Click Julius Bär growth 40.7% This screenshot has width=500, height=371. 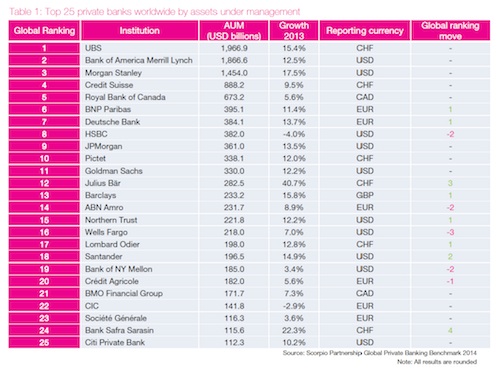pos(294,183)
